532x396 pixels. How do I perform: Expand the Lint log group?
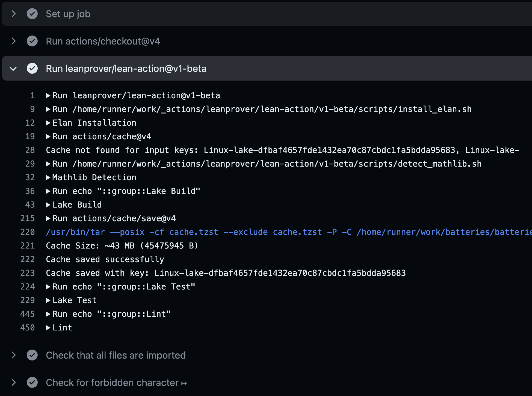[48, 328]
